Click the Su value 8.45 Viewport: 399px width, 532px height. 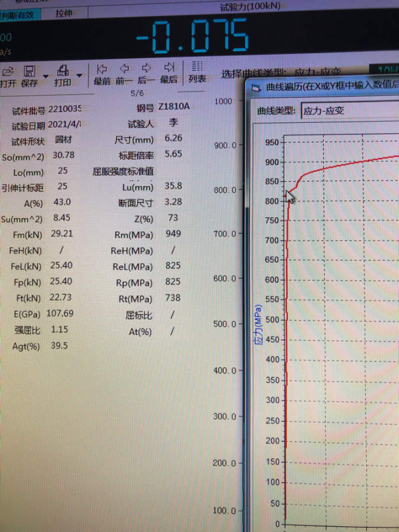61,218
